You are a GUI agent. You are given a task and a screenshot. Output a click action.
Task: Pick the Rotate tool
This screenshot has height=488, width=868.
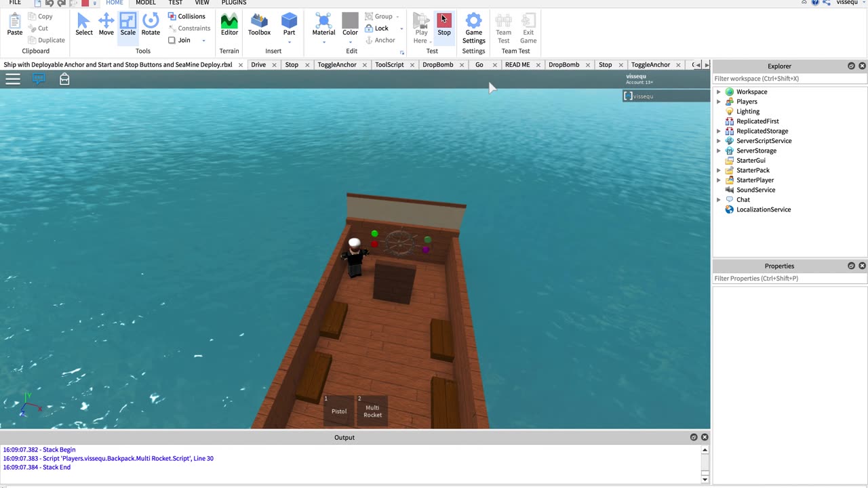coord(151,24)
